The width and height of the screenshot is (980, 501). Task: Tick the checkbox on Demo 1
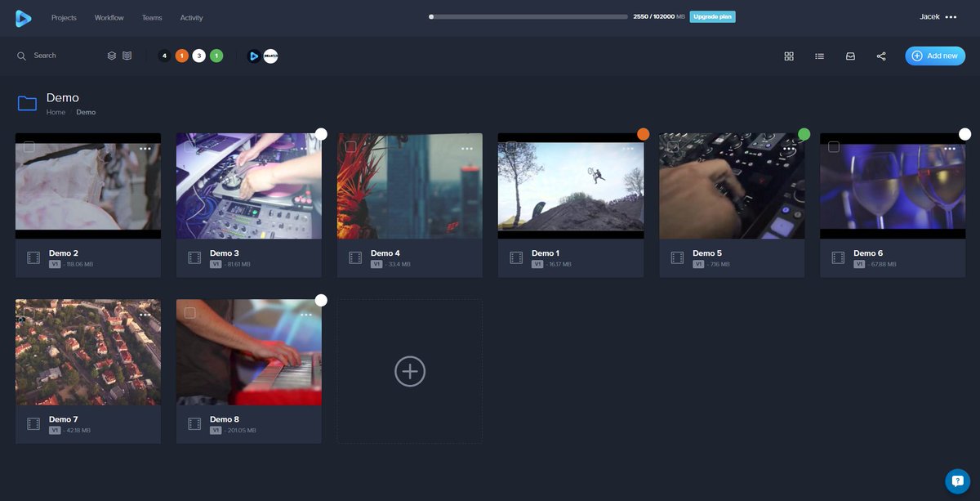tap(512, 146)
